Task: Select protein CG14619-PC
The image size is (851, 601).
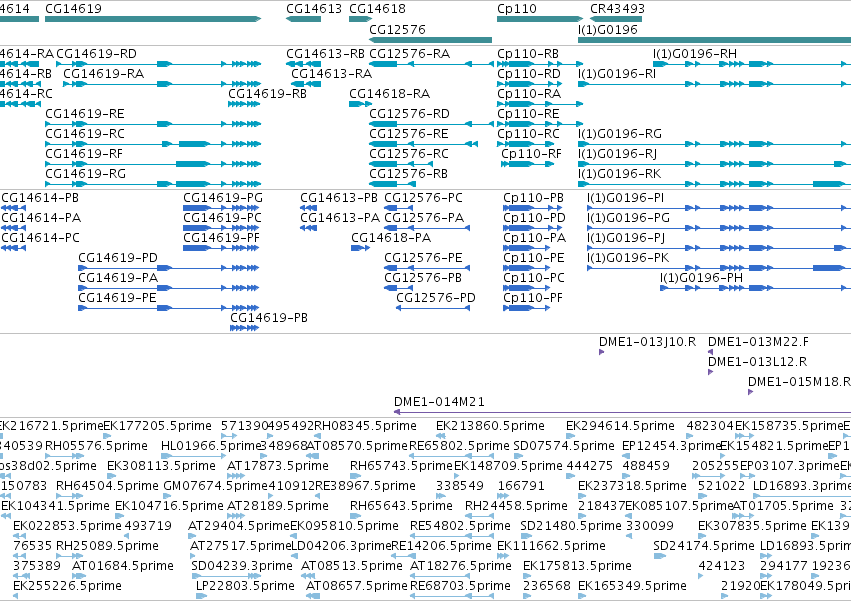Action: (222, 218)
